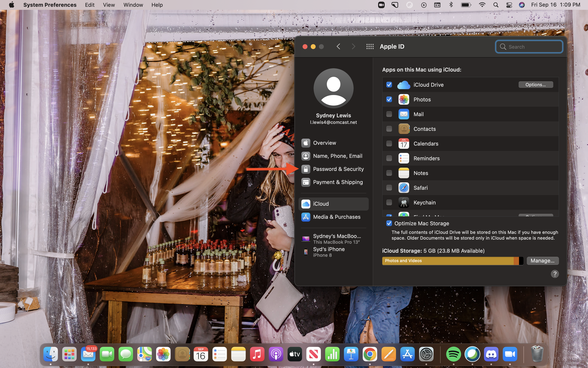Uncheck the Photos iCloud checkbox
The height and width of the screenshot is (368, 588).
coord(389,99)
